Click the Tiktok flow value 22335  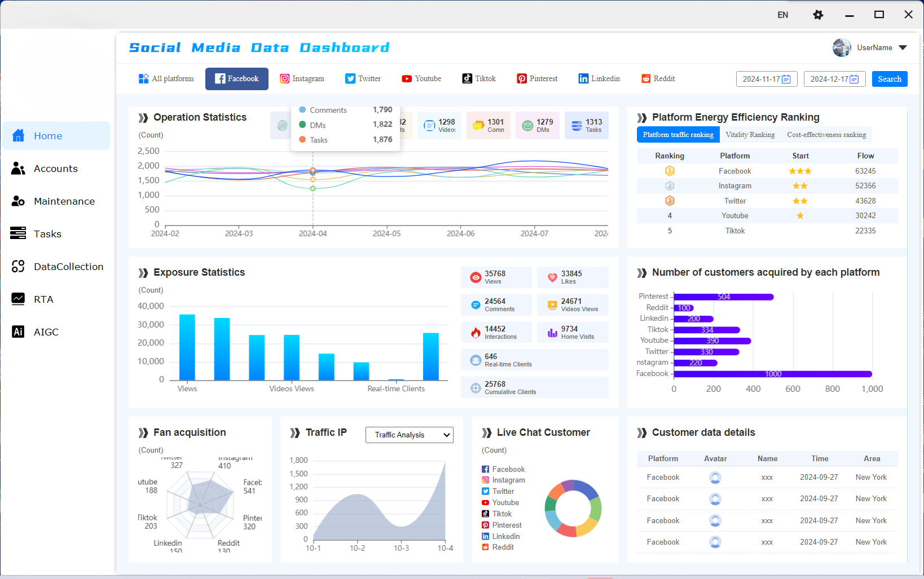pos(865,231)
